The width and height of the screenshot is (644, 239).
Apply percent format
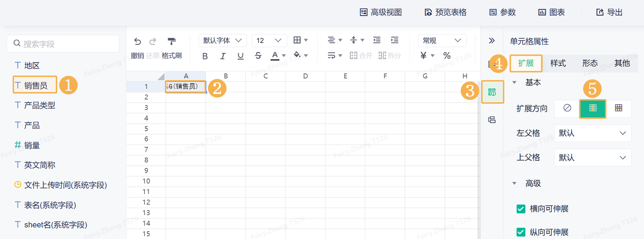click(447, 56)
